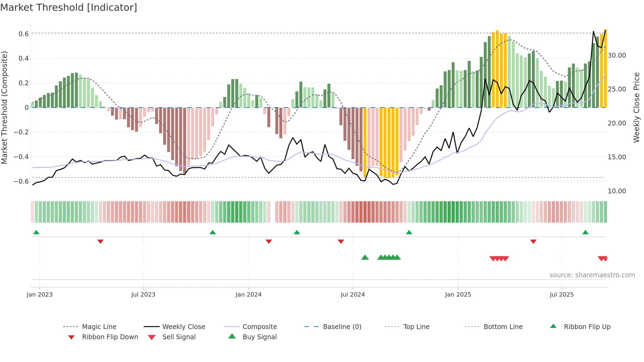Toggle the Buy Signal legend entry
644x362 pixels.
pos(252,337)
